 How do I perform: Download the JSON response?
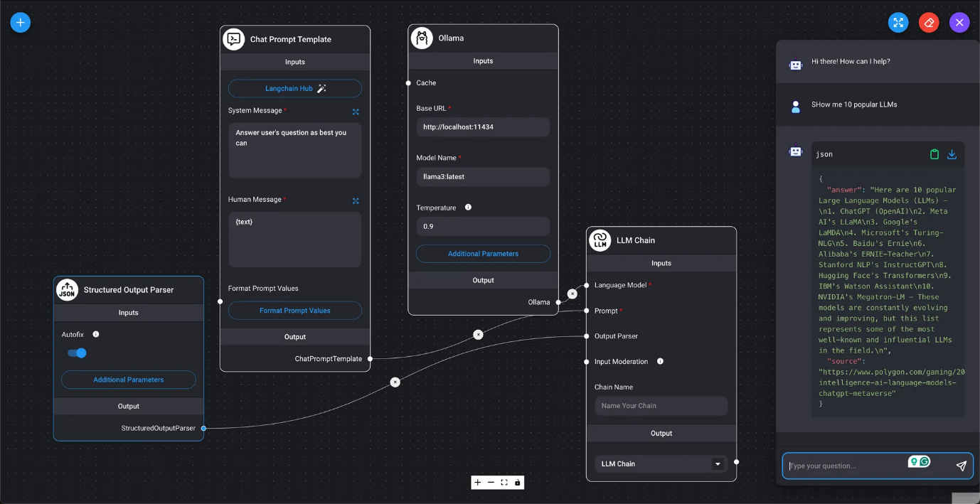tap(952, 154)
